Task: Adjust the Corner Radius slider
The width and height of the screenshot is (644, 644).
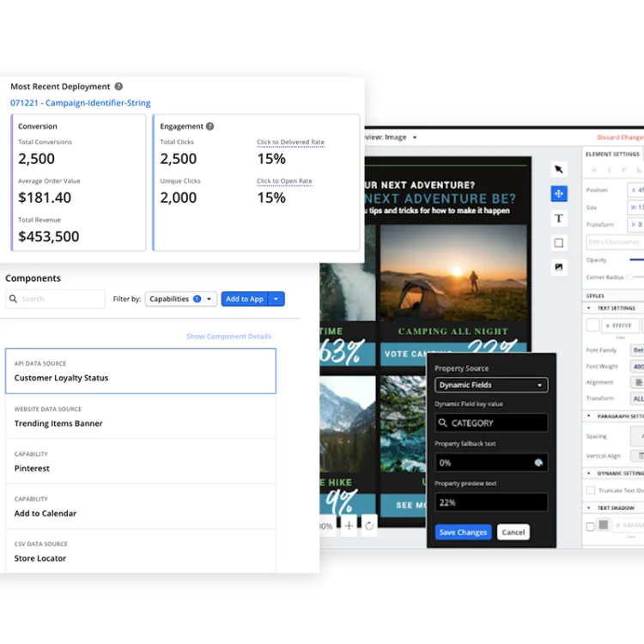Action: [x=635, y=276]
